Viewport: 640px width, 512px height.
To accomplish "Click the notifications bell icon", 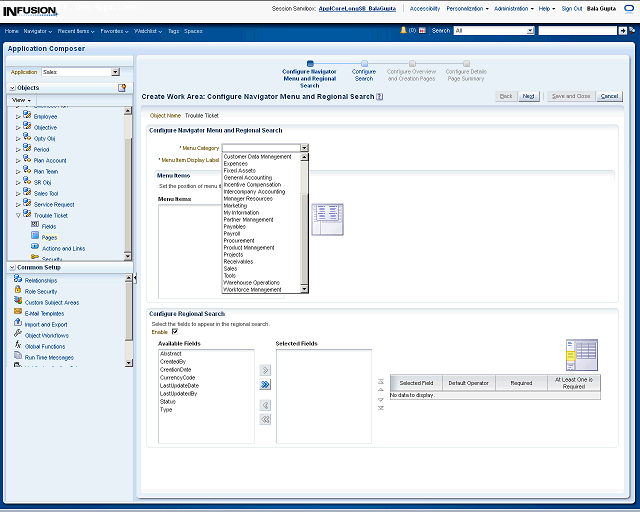I will click(x=403, y=31).
